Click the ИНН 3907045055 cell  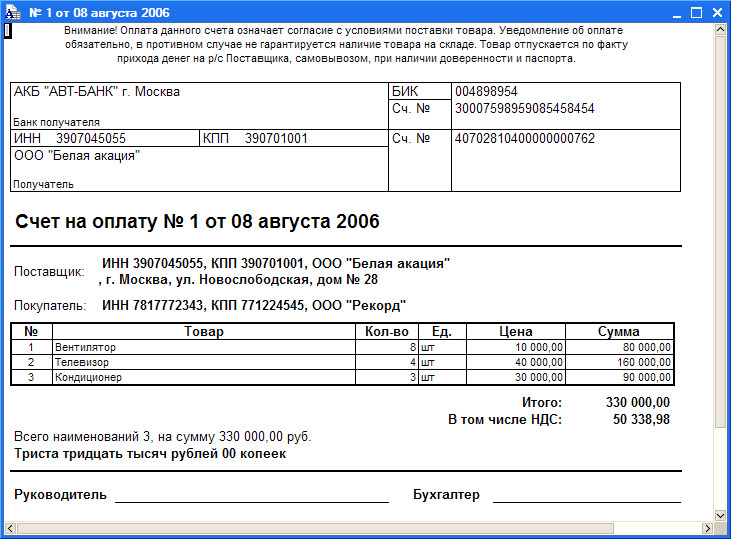(105, 138)
